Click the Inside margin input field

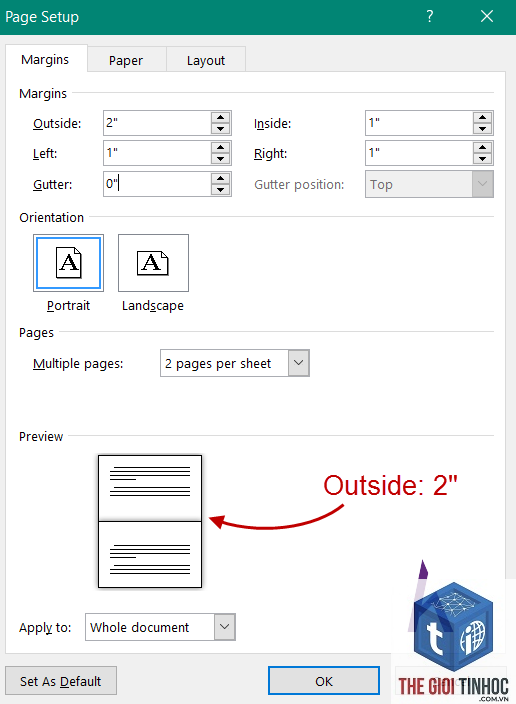[x=419, y=123]
